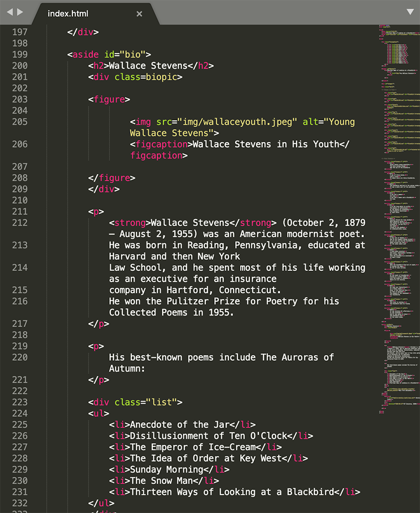Open the tab overflow dropdown at top right
Image resolution: width=420 pixels, height=513 pixels.
[x=409, y=12]
